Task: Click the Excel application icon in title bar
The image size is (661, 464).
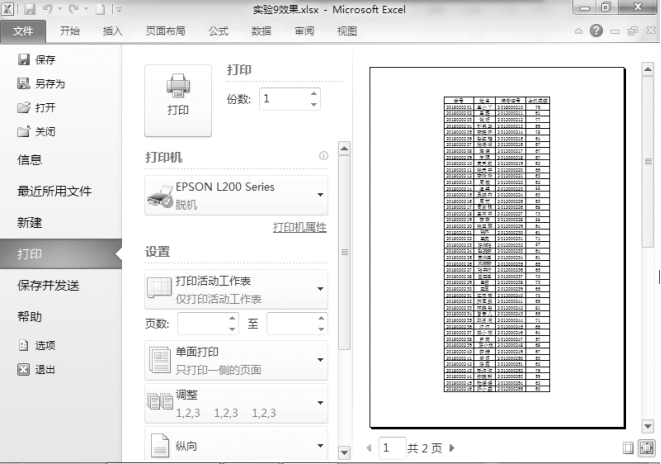Action: [7, 9]
